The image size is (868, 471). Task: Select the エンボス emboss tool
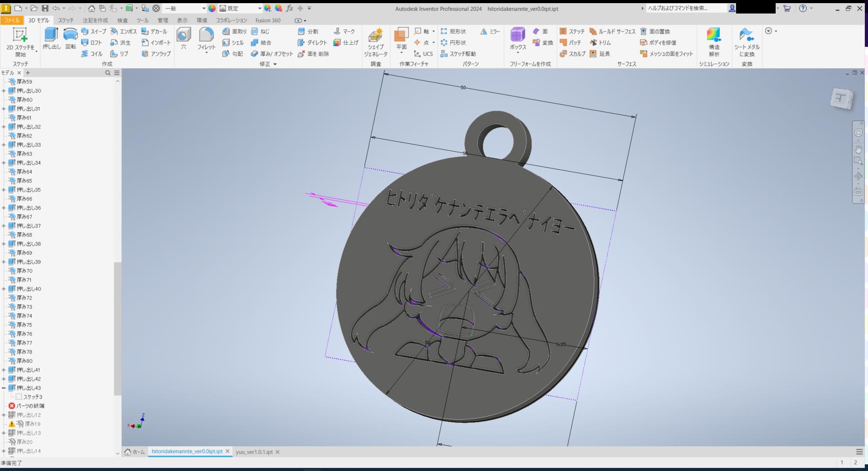point(123,32)
